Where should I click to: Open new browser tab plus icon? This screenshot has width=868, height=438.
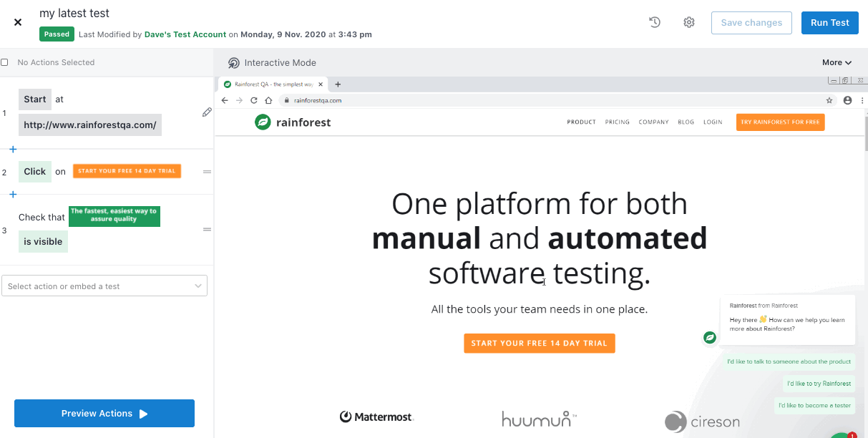(338, 84)
